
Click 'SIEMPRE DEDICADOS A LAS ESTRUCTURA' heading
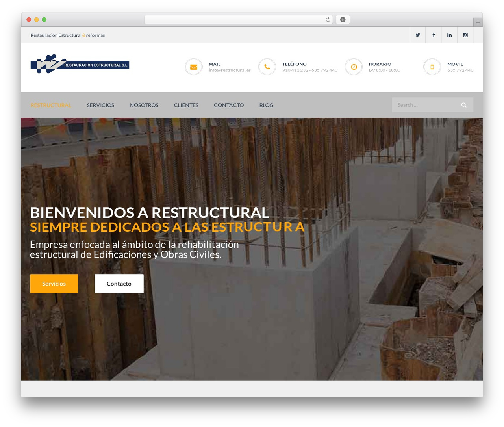pyautogui.click(x=167, y=227)
